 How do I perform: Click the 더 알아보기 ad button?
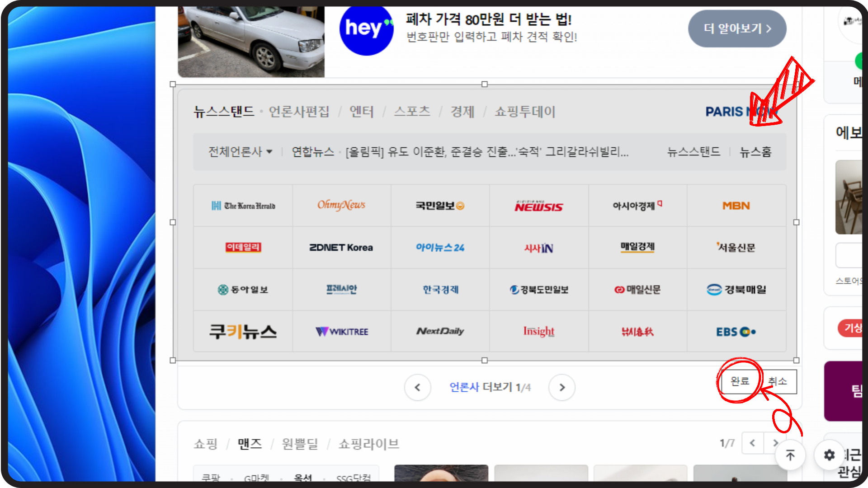737,29
